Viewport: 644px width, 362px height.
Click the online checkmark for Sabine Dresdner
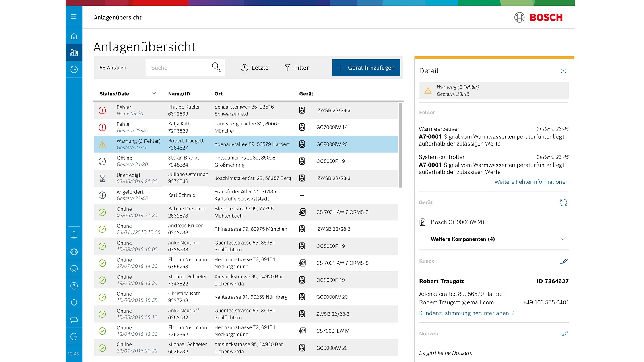(102, 212)
